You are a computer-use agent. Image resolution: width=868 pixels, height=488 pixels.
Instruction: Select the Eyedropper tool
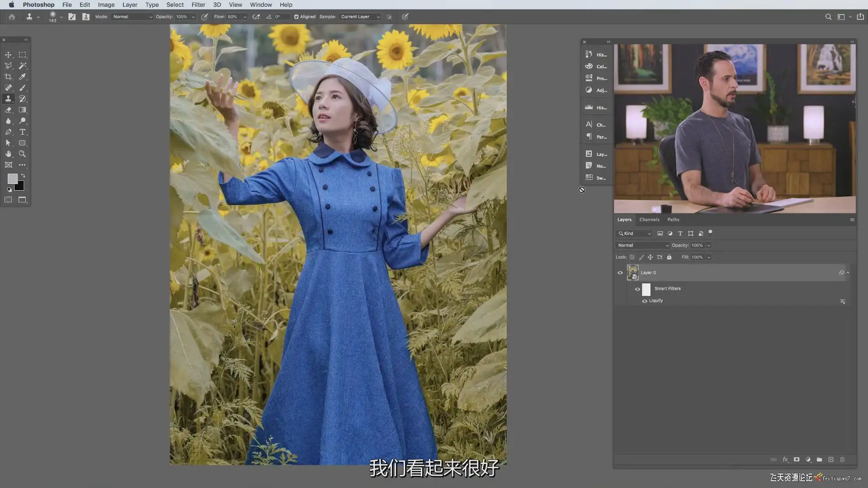point(22,77)
